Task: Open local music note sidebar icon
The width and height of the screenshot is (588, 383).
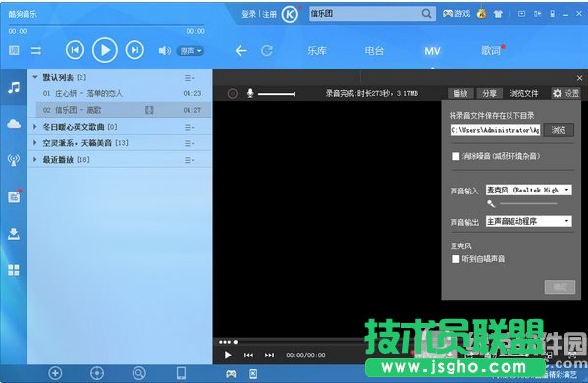Action: point(14,87)
